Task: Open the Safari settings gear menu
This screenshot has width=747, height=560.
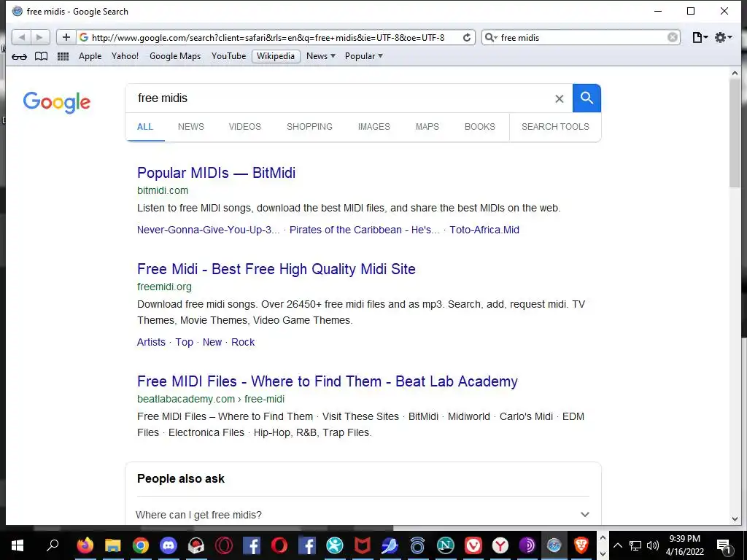Action: coord(723,38)
